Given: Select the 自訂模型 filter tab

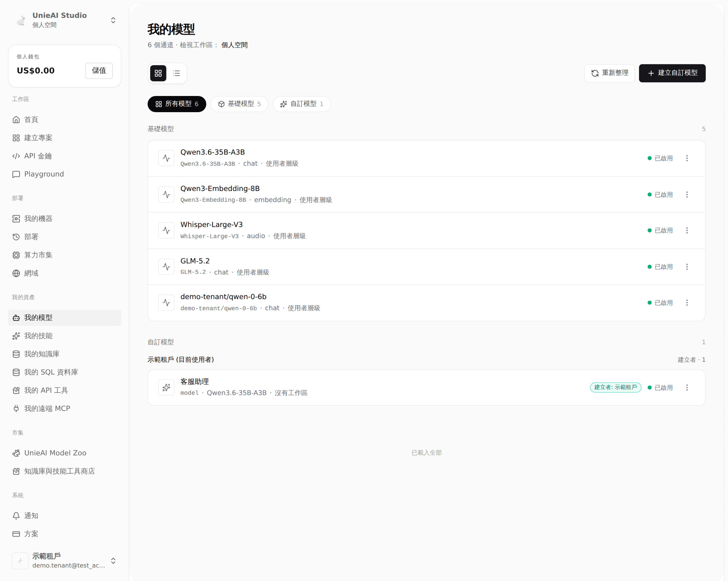Looking at the screenshot, I should 302,104.
